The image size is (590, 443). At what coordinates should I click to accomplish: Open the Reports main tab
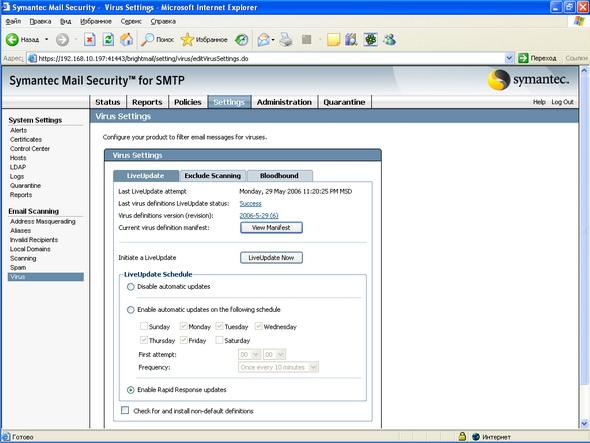[147, 102]
